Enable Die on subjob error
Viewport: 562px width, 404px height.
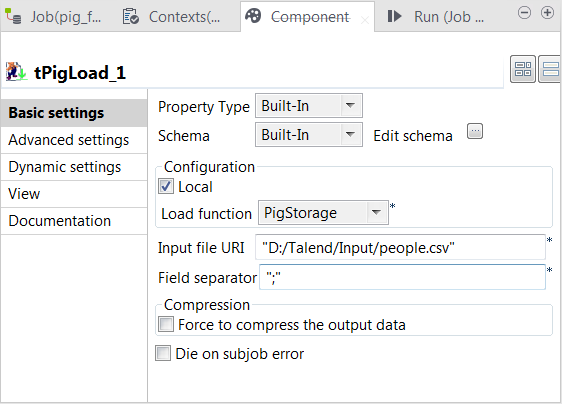(x=163, y=353)
